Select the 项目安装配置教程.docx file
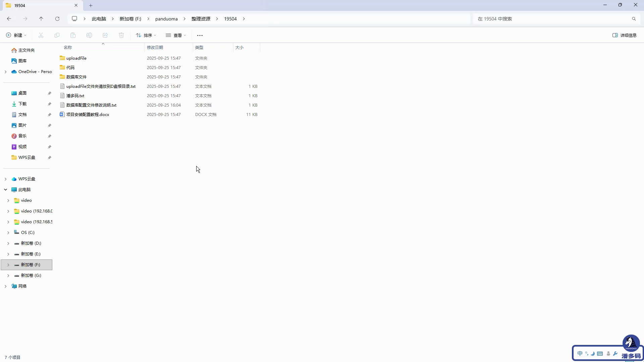The width and height of the screenshot is (644, 362). coord(88,115)
